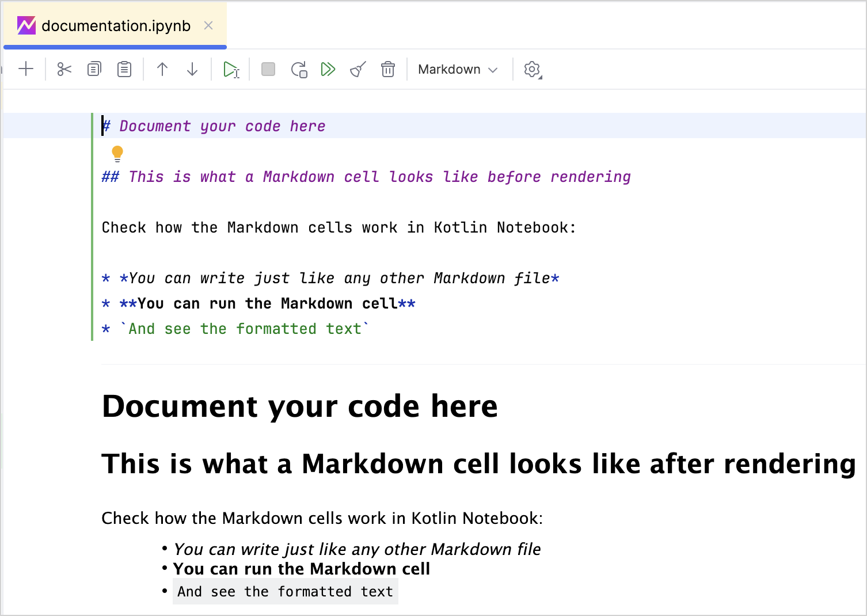867x616 pixels.
Task: Cut the cell using the scissors icon
Action: point(63,69)
